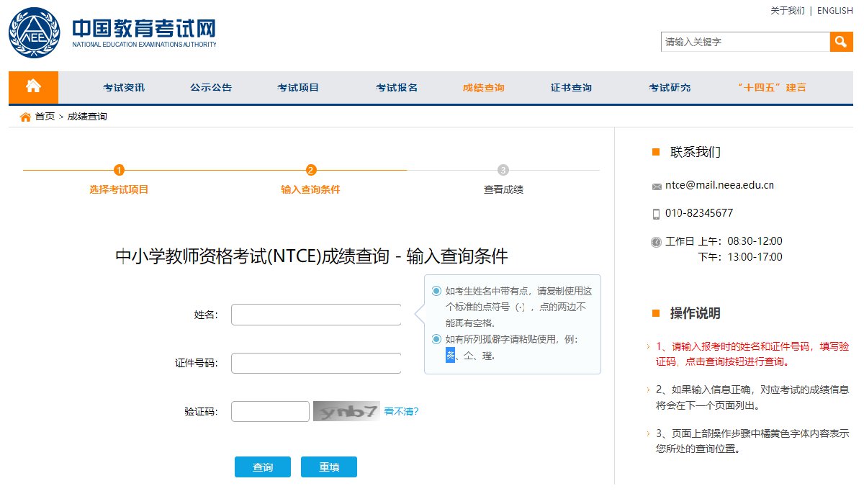Focus the 证件号码 input field
The width and height of the screenshot is (864, 504).
pos(315,363)
